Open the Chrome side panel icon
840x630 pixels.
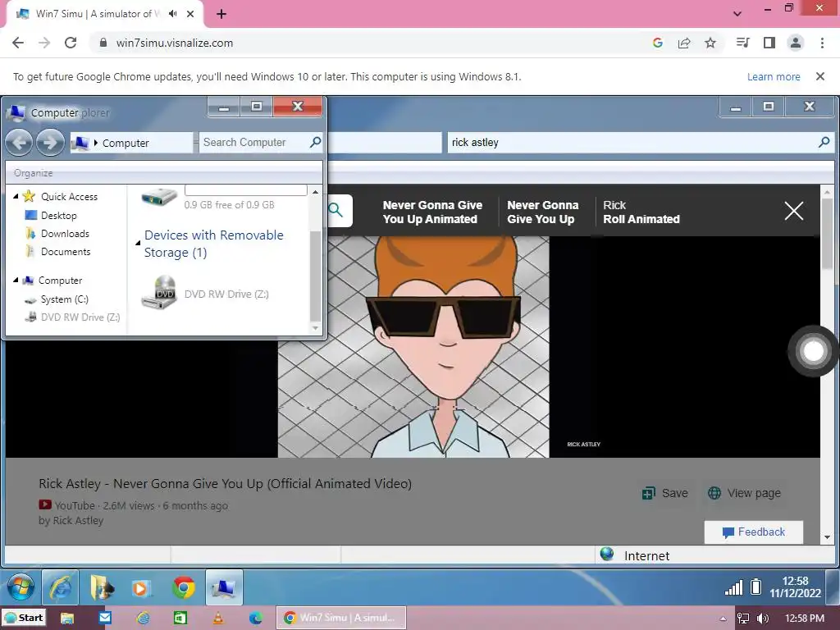(769, 43)
